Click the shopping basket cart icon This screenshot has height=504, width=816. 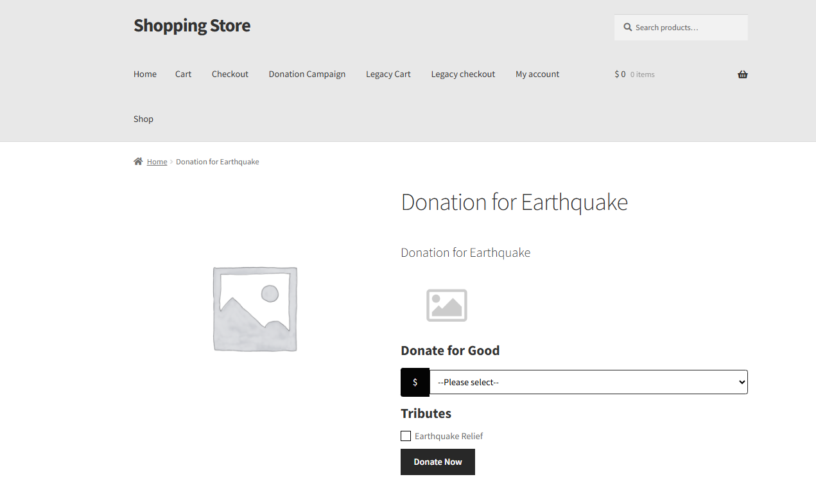pyautogui.click(x=742, y=74)
